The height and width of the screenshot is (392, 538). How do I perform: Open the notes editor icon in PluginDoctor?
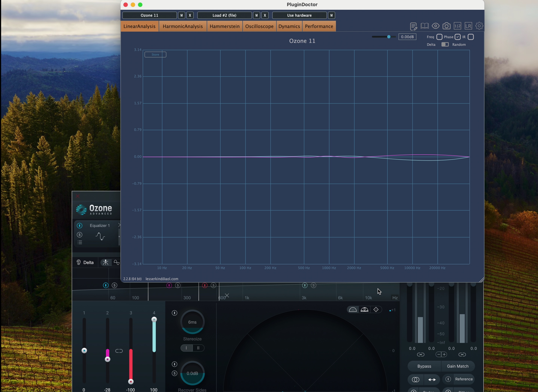(x=413, y=26)
